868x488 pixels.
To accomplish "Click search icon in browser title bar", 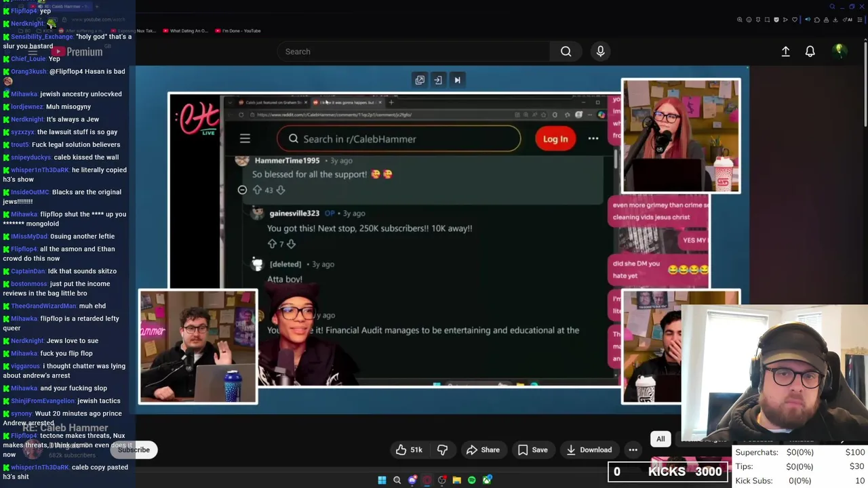I will (x=832, y=7).
